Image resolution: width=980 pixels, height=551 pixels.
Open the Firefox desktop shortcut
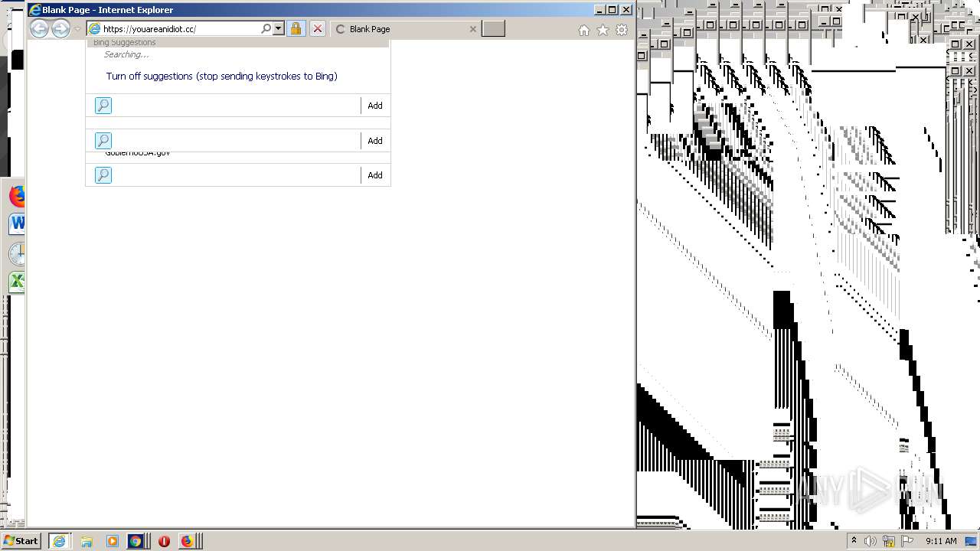point(17,196)
